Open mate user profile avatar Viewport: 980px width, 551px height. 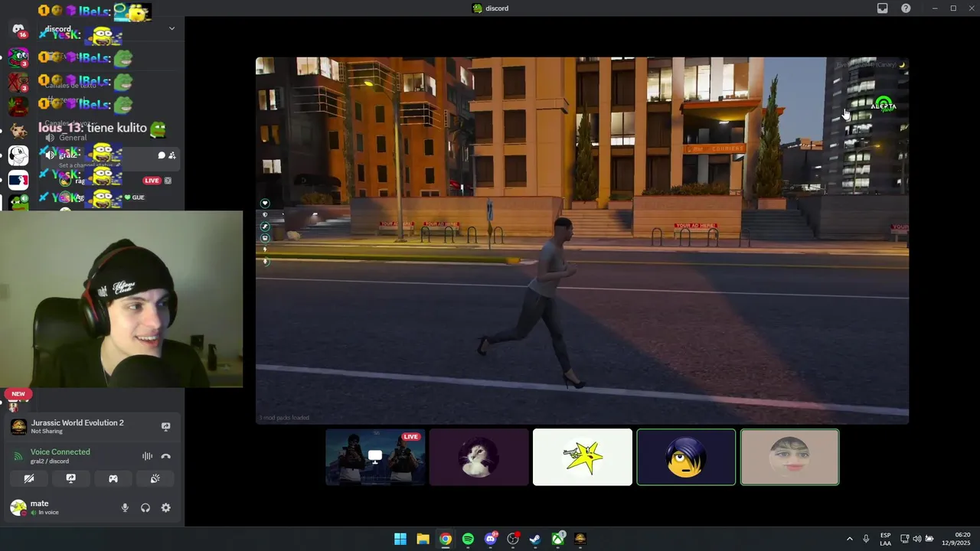18,507
